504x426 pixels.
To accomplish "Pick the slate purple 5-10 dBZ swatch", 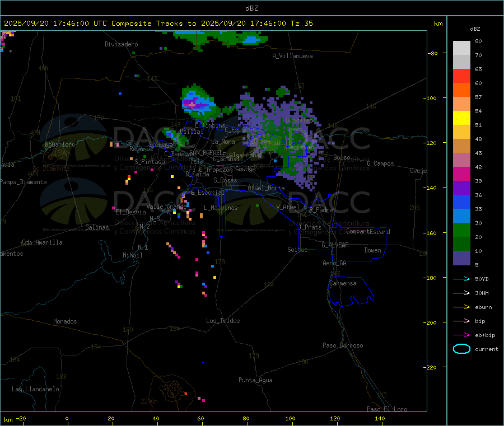I will point(461,258).
